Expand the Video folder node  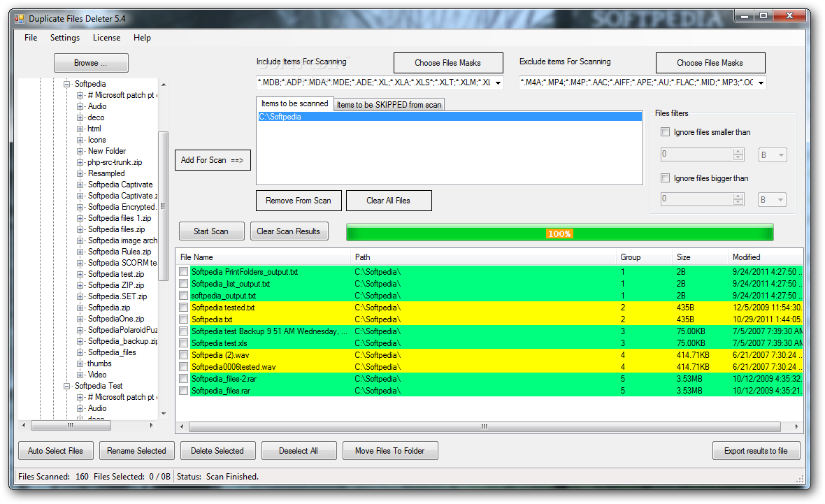pyautogui.click(x=80, y=375)
